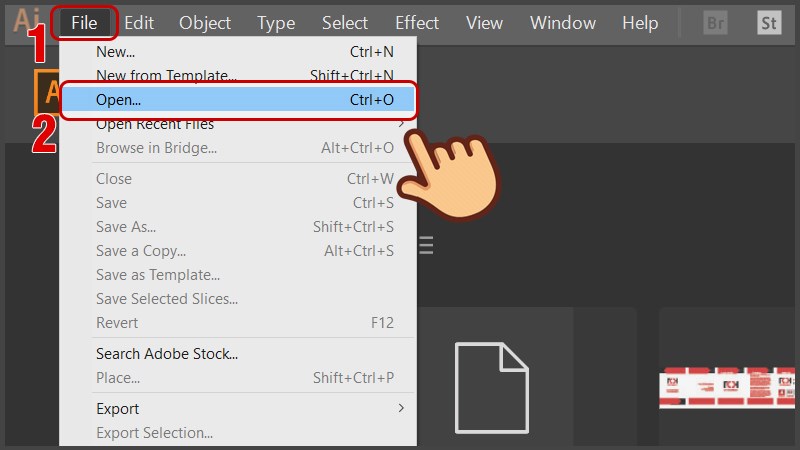800x450 pixels.
Task: Open the View menu
Action: point(485,22)
